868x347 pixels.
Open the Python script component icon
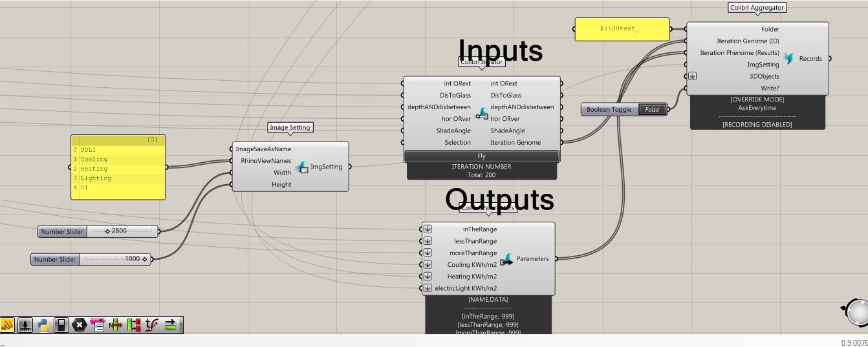43,325
